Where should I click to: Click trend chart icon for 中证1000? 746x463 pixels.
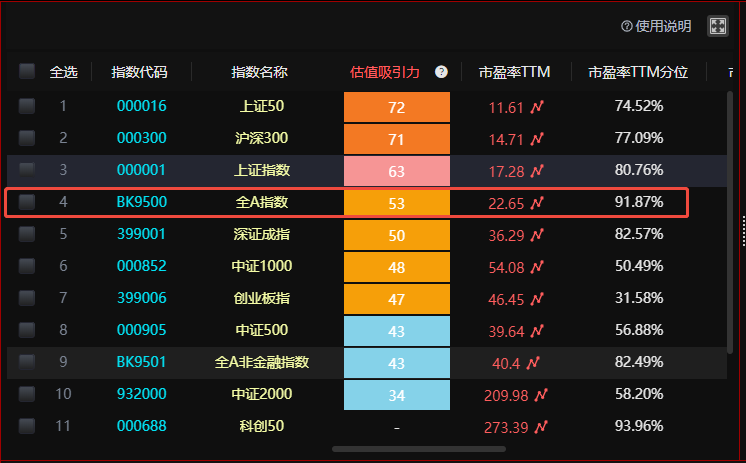click(537, 267)
